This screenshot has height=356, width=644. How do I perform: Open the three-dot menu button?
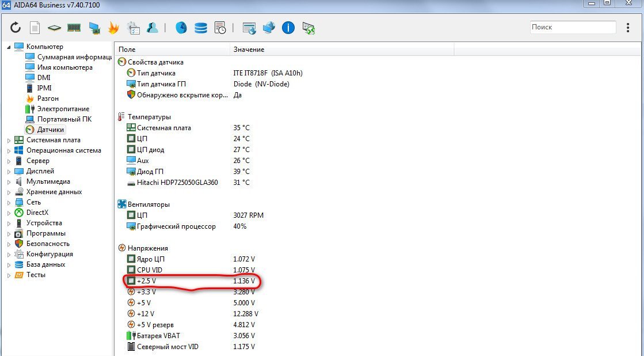(x=627, y=28)
